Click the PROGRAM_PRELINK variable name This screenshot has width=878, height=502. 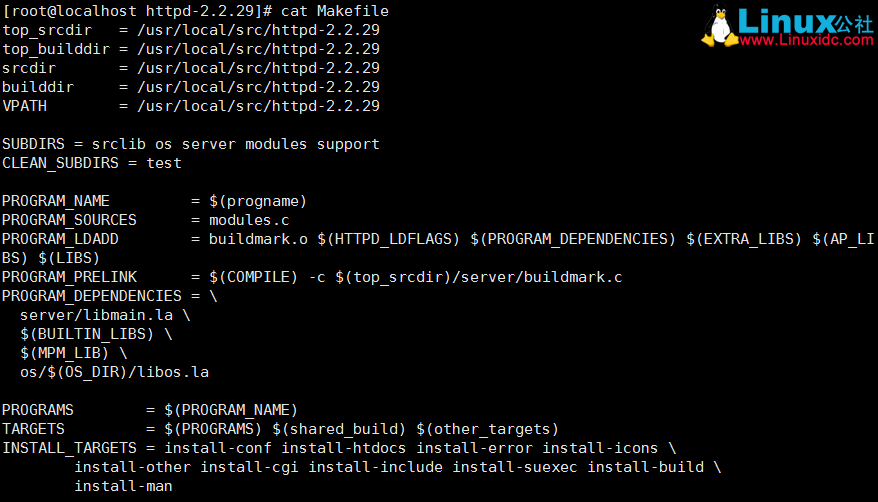tap(69, 278)
